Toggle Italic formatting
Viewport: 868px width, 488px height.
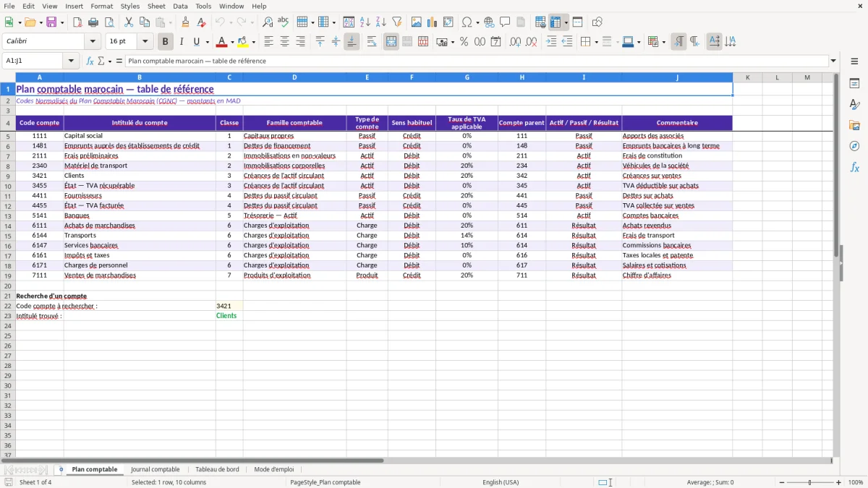[x=181, y=42]
